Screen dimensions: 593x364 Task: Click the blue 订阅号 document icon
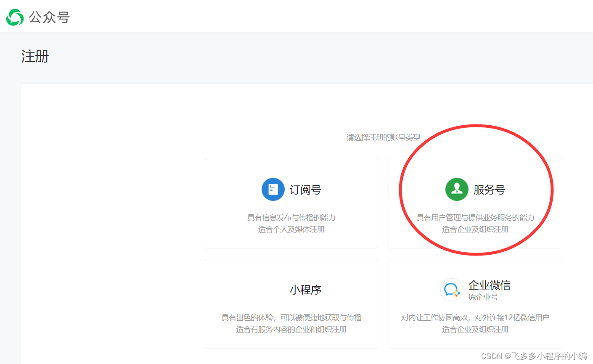coord(273,190)
